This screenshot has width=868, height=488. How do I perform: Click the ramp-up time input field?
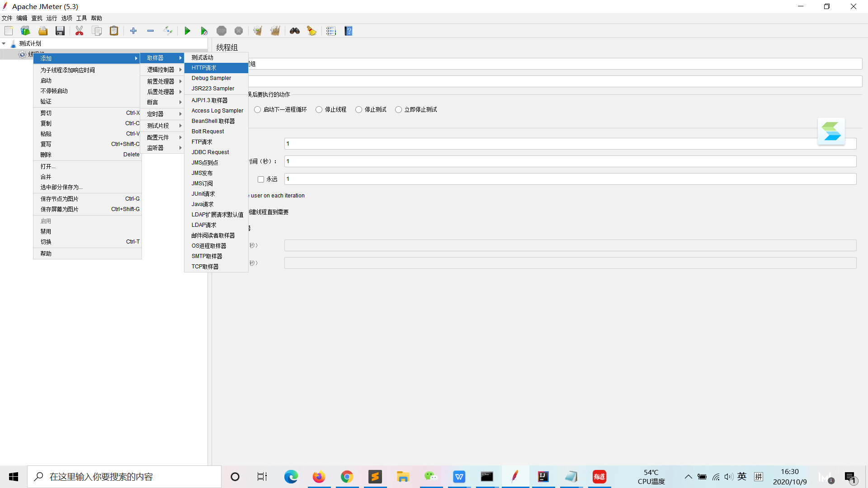(x=570, y=161)
